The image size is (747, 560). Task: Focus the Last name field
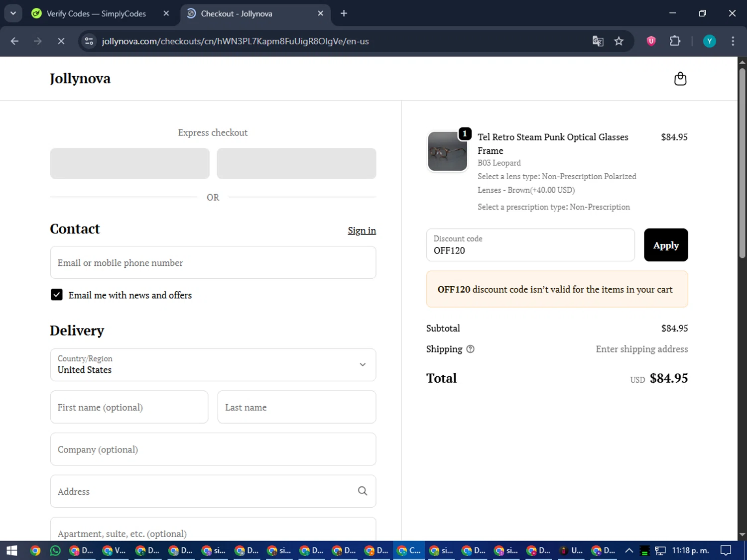[297, 407]
